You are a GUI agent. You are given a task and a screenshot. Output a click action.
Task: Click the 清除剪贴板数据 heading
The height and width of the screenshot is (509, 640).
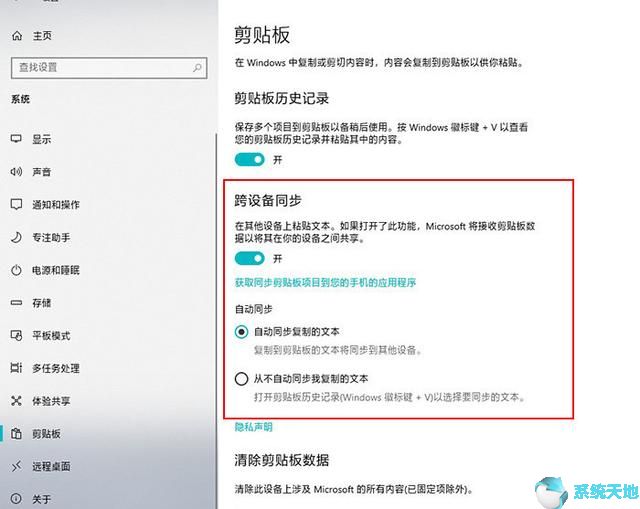point(282,460)
